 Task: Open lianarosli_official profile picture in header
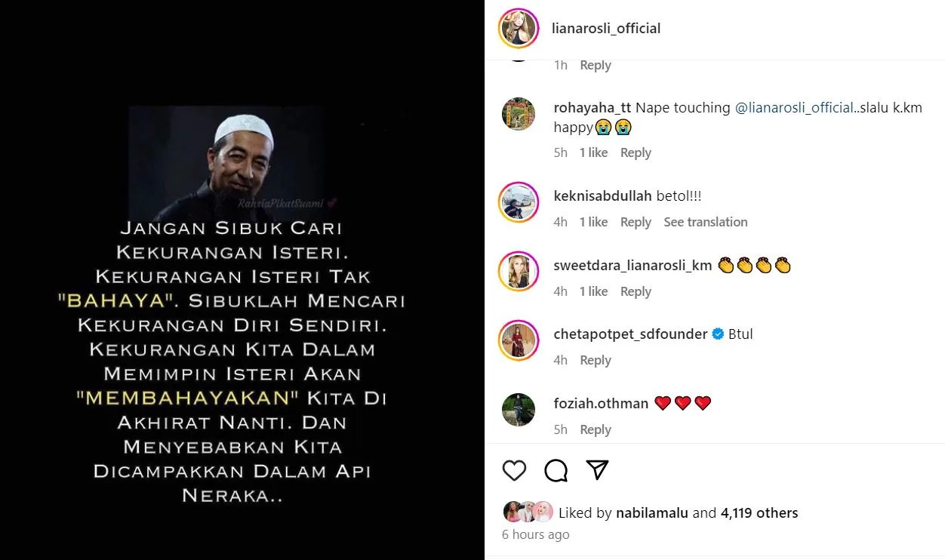click(x=518, y=29)
